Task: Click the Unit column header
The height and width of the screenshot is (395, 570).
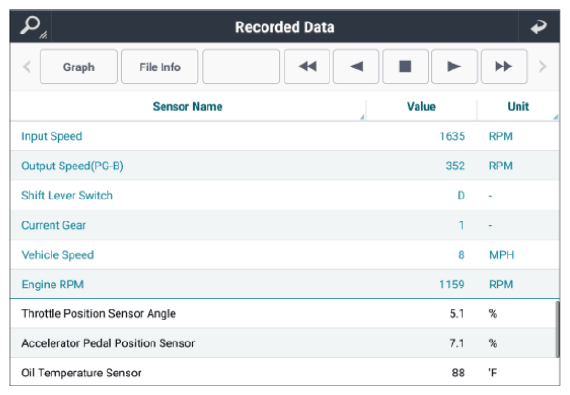Action: click(518, 106)
